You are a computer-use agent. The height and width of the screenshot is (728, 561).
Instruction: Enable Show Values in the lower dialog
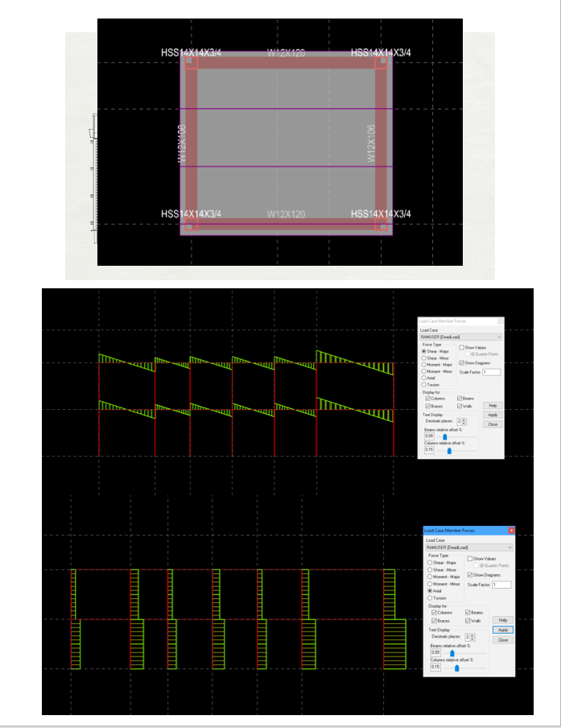click(x=469, y=558)
